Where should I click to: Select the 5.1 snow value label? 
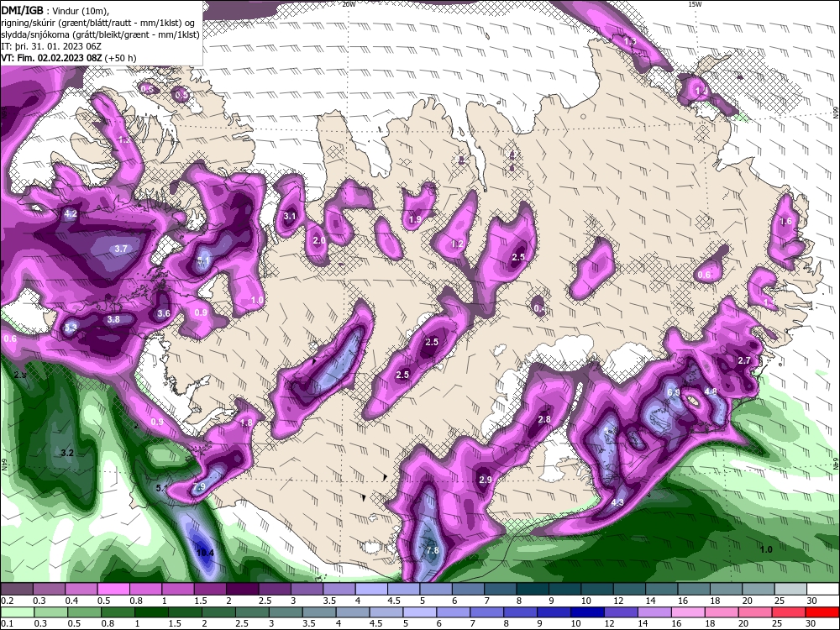tap(203, 261)
